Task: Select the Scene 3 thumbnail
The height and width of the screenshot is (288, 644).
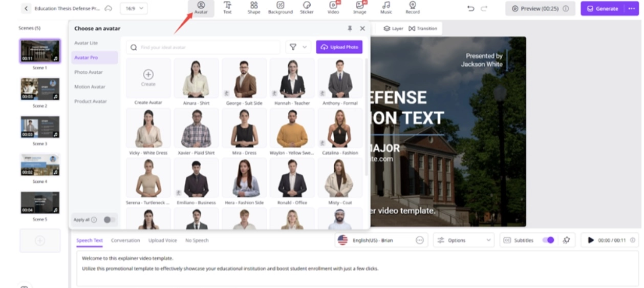Action: [40, 127]
